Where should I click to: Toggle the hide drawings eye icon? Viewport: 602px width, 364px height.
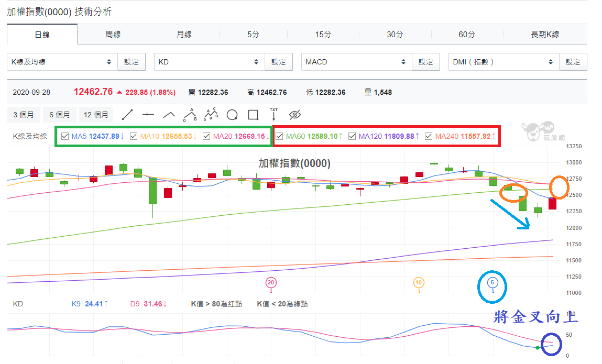(294, 114)
